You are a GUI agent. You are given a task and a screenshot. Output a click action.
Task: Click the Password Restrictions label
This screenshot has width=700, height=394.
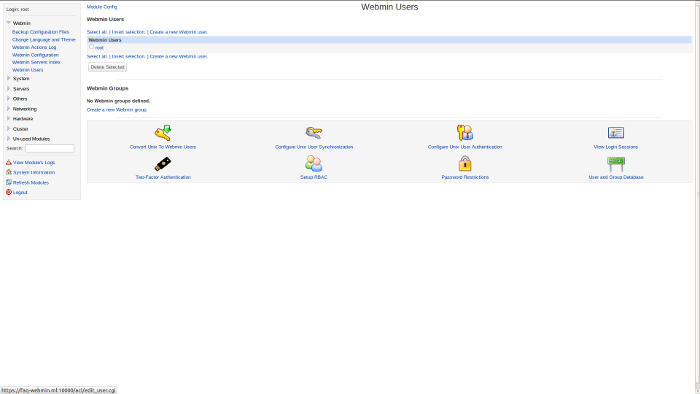465,177
